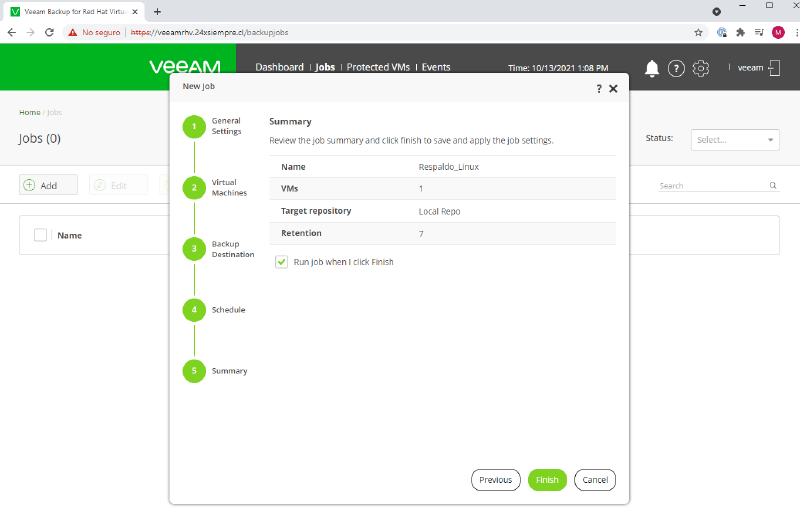Open the Dashboard tab
The image size is (800, 511).
coord(279,67)
